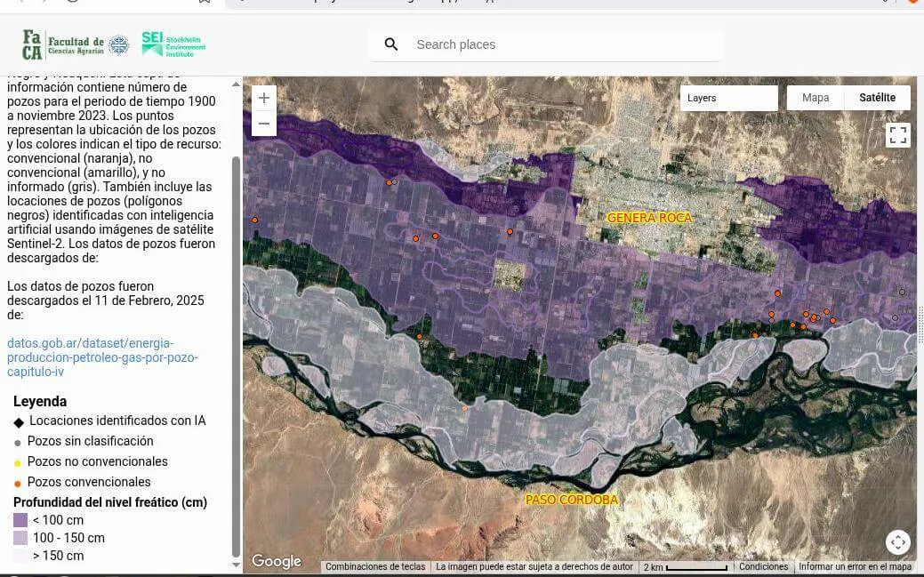This screenshot has height=577, width=924.
Task: Click the Stockholm Environment Institute logo
Action: [173, 44]
